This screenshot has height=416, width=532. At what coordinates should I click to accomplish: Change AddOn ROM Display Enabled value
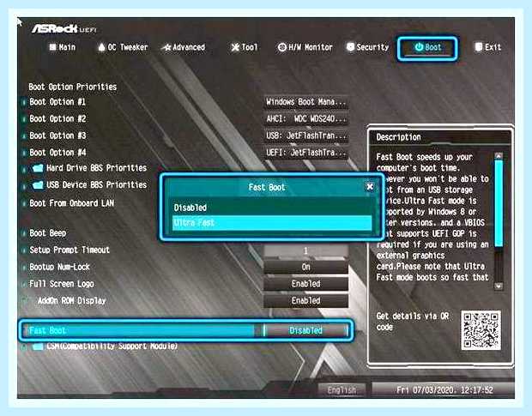pyautogui.click(x=305, y=301)
